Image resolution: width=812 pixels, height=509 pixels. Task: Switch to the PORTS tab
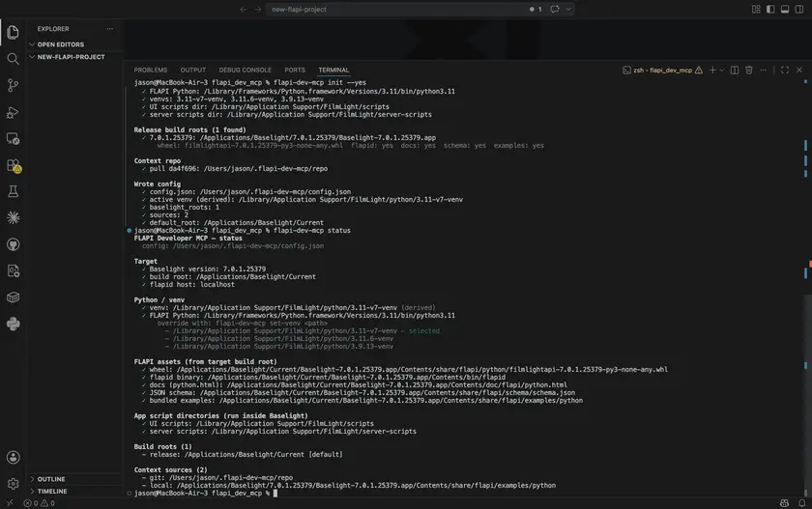(295, 70)
